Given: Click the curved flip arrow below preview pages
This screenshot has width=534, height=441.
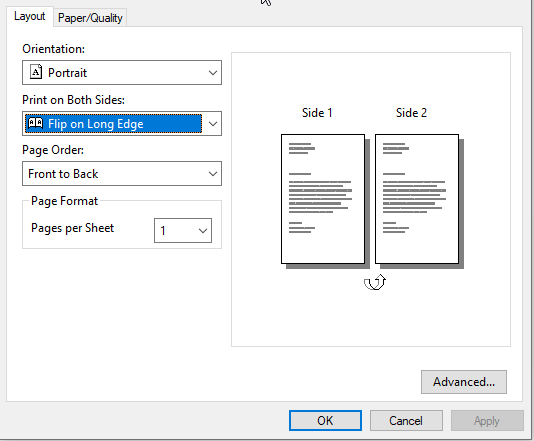Looking at the screenshot, I should point(375,282).
